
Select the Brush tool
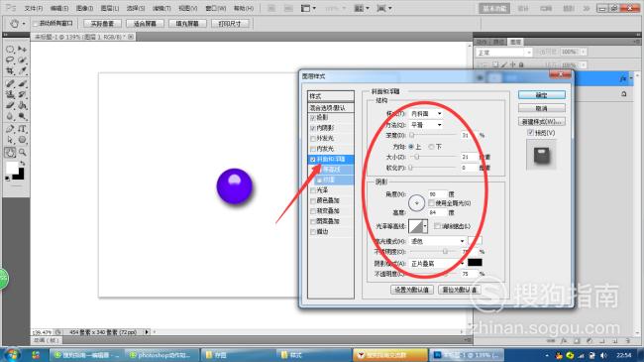click(x=22, y=83)
